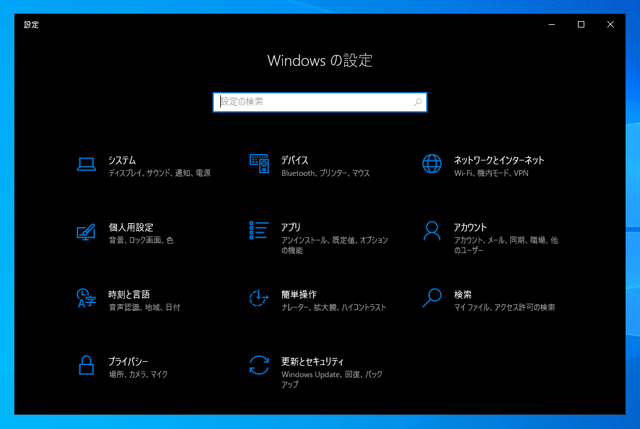Click the 'ディスプレイ、サウンド、通知、電源' description

(x=160, y=173)
